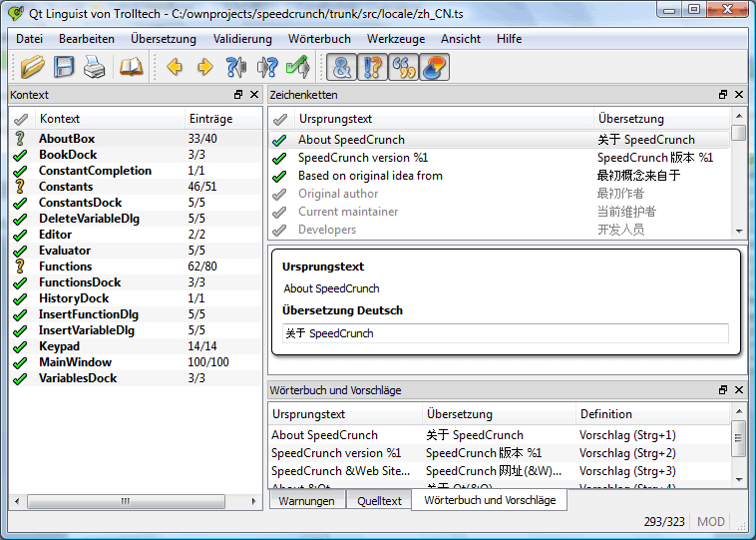Screen dimensions: 756x540
Task: Click Kontext panel horizontal scrollbar thumb
Action: click(x=126, y=501)
